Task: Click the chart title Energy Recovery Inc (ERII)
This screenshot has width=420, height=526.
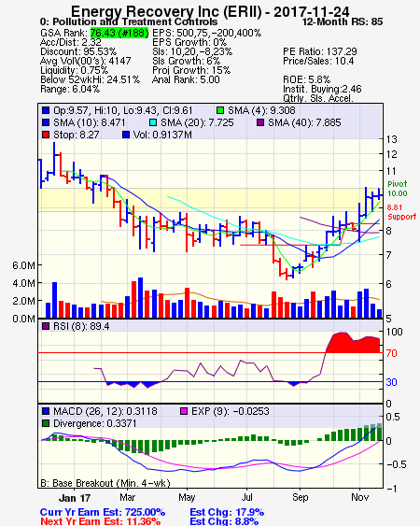Action: click(166, 11)
